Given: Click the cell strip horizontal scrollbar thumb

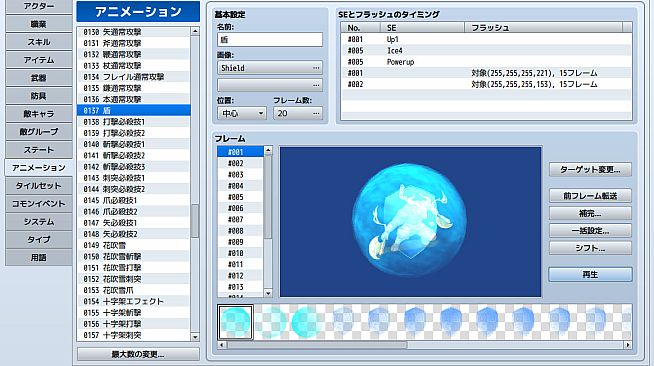Looking at the screenshot, I should tap(317, 345).
